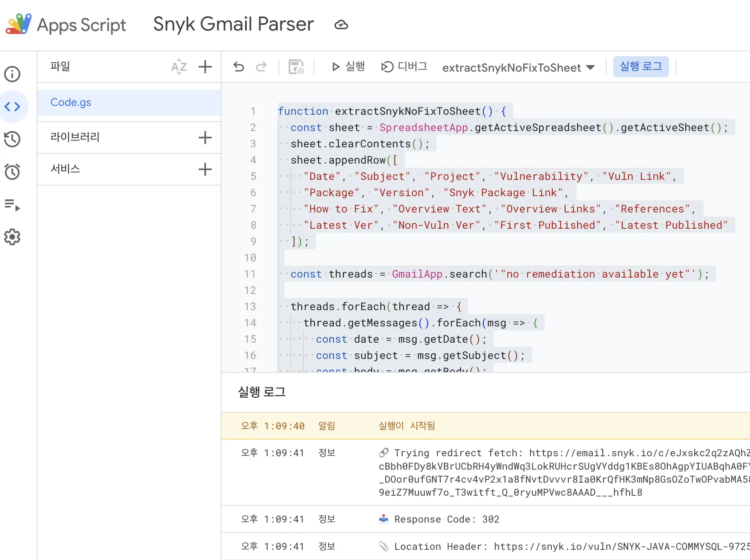Click the Location Header log entry
The height and width of the screenshot is (560, 750).
tap(486, 547)
